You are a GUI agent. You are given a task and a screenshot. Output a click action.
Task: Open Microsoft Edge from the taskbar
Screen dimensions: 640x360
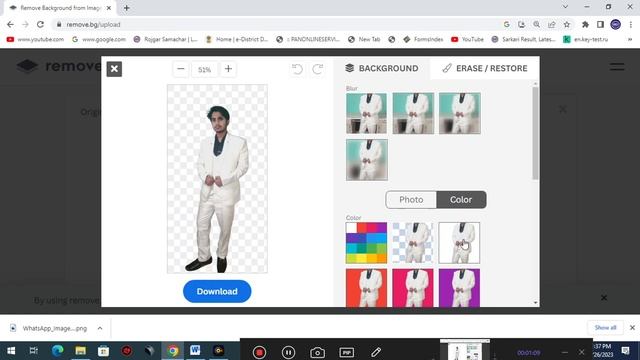point(58,351)
